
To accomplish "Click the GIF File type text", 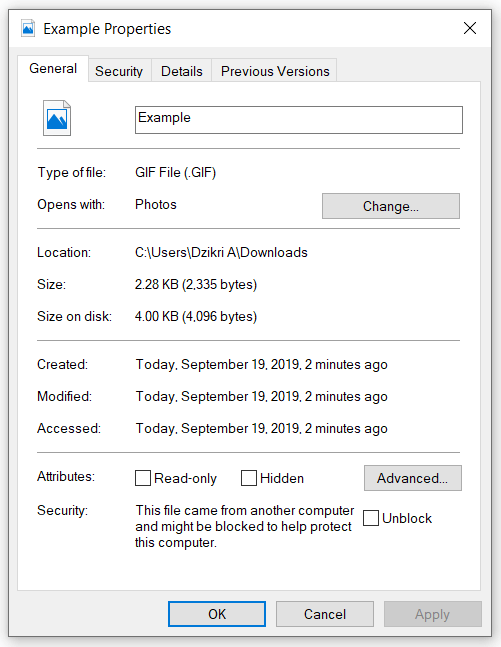I will coord(175,172).
